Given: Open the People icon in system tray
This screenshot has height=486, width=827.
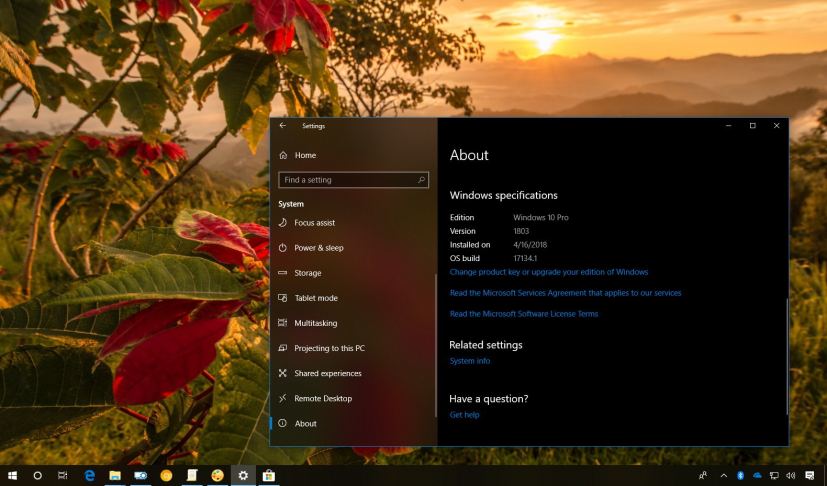Looking at the screenshot, I should [x=703, y=475].
